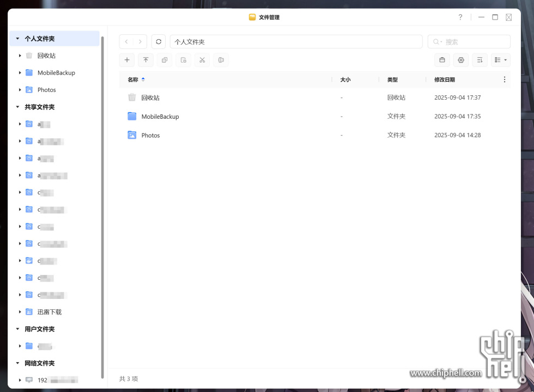
Task: Select the Photos name in file list
Action: tap(150, 136)
